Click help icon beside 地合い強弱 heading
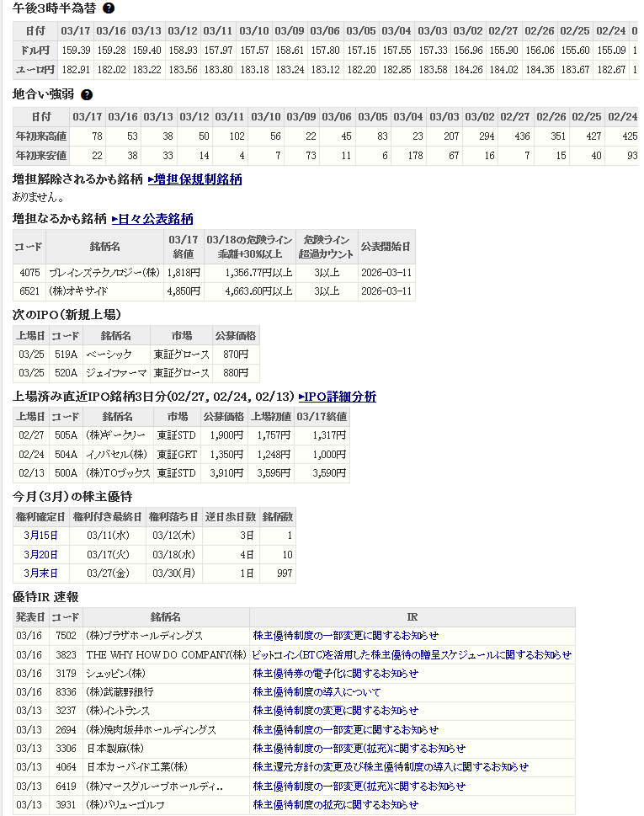The height and width of the screenshot is (816, 644). 87,95
